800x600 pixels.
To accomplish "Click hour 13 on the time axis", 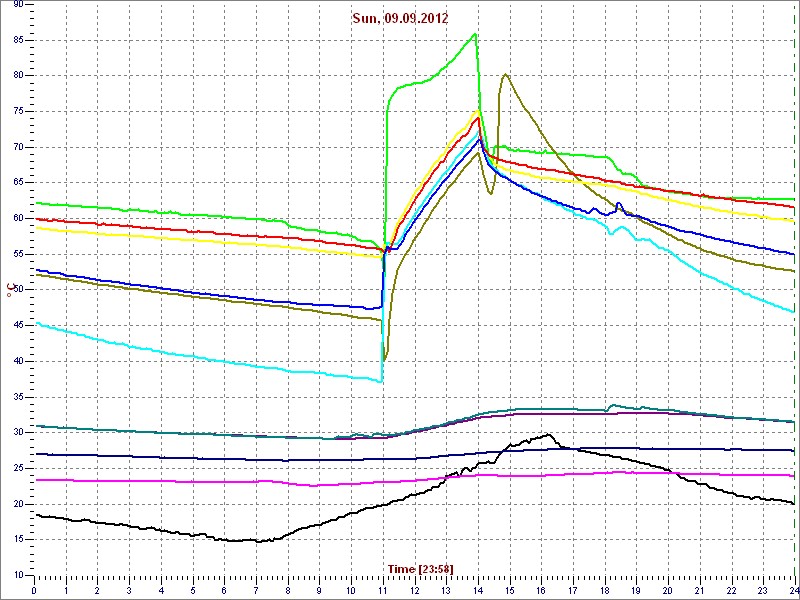I will click(x=445, y=588).
